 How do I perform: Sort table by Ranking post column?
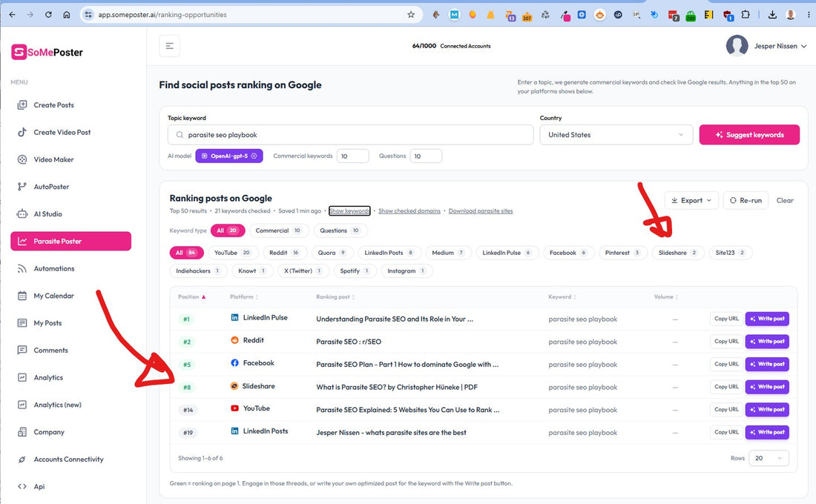(x=335, y=297)
